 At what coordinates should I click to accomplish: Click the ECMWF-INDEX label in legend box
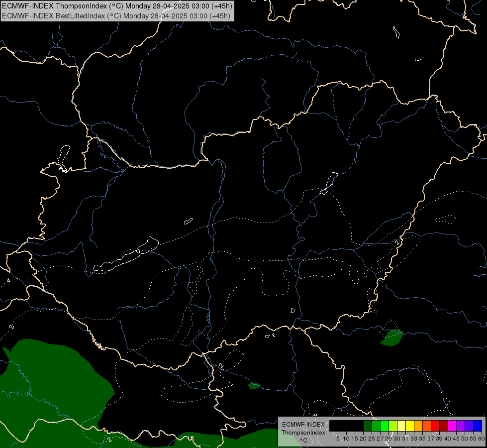303,425
